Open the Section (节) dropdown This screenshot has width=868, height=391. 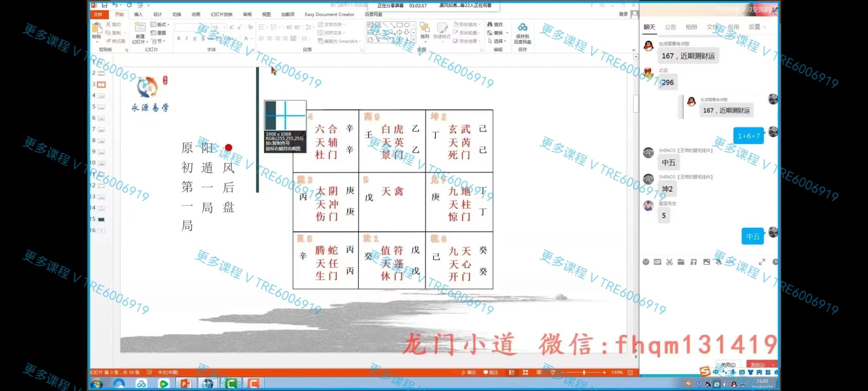[x=158, y=41]
